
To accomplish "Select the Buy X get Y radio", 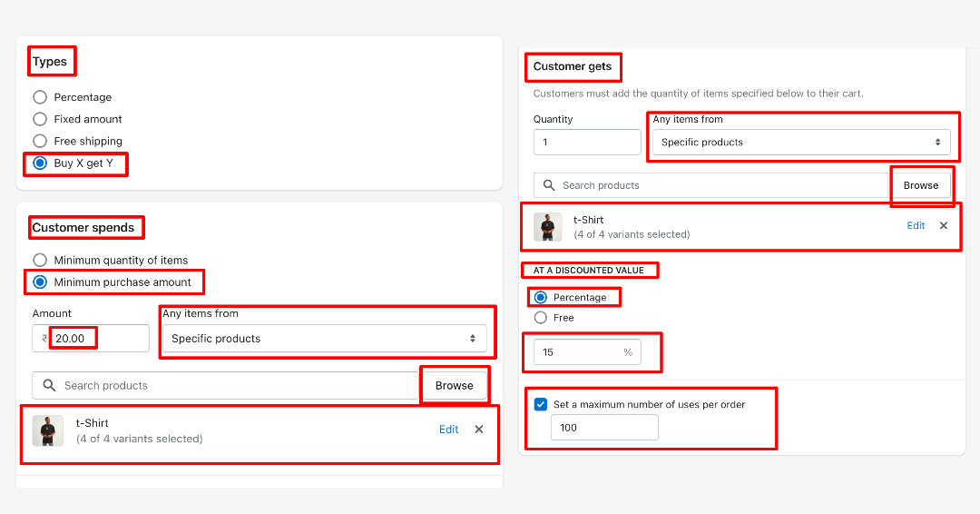I will 40,163.
